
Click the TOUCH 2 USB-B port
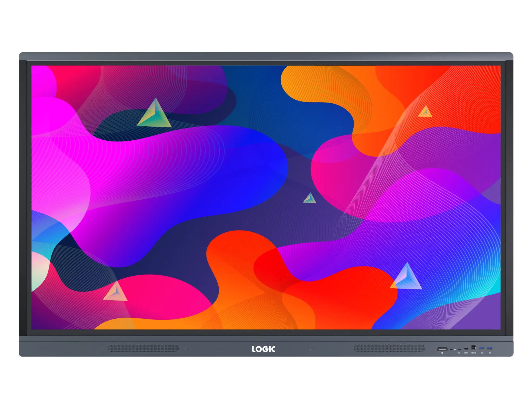coord(474,348)
